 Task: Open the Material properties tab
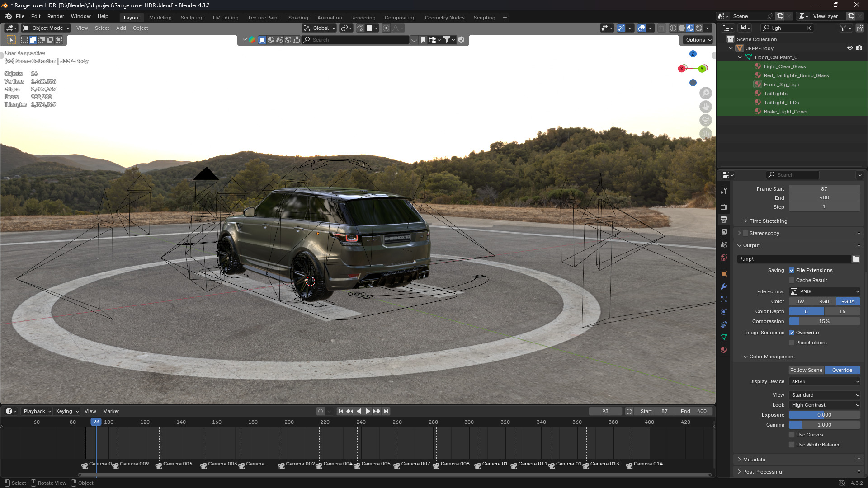pos(724,350)
